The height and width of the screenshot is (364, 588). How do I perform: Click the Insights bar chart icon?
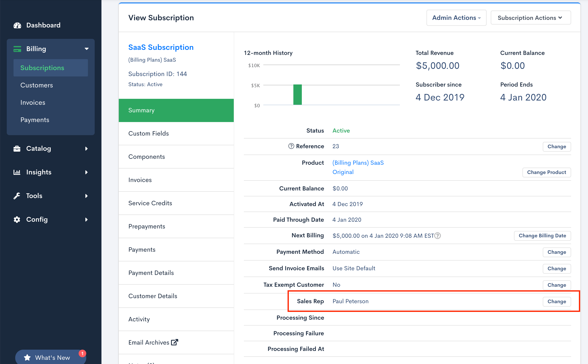(17, 172)
